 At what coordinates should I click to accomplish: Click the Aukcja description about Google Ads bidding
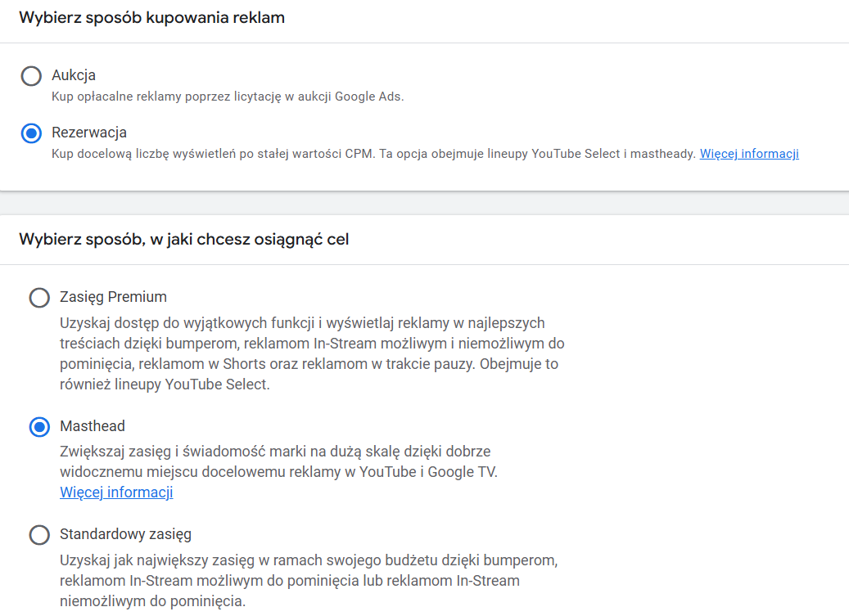pos(228,97)
